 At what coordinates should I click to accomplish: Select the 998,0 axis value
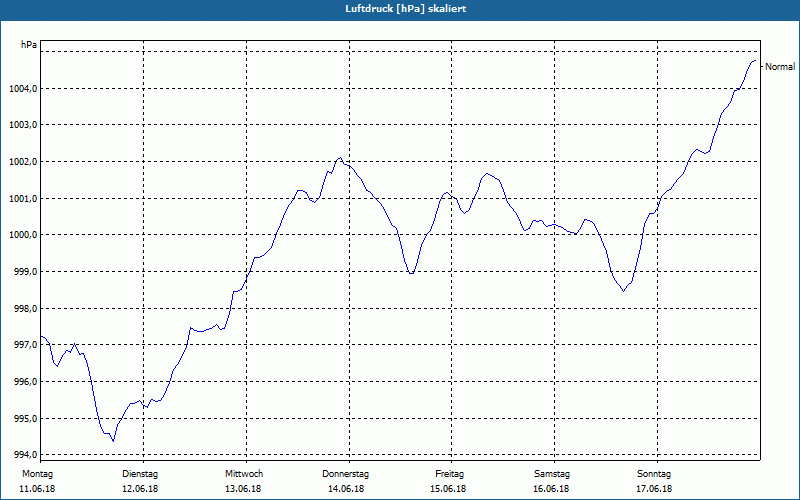pyautogui.click(x=24, y=309)
